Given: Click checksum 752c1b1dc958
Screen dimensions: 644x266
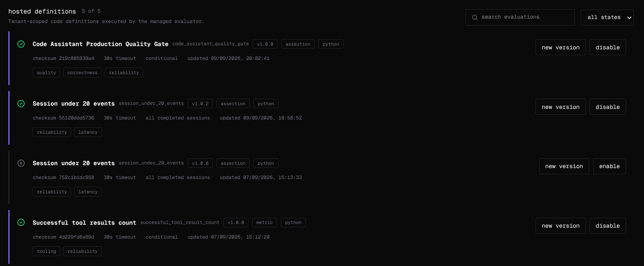Looking at the screenshot, I should (x=63, y=178).
